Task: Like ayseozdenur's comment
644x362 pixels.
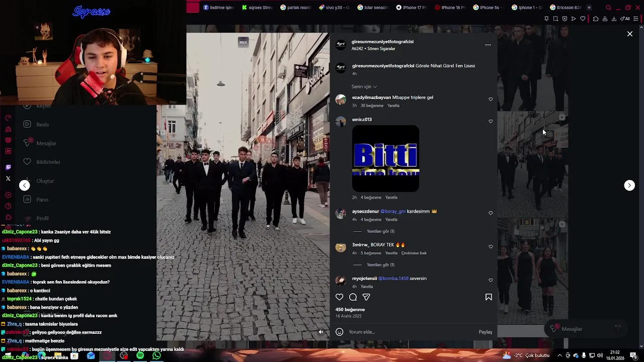Action: (491, 213)
